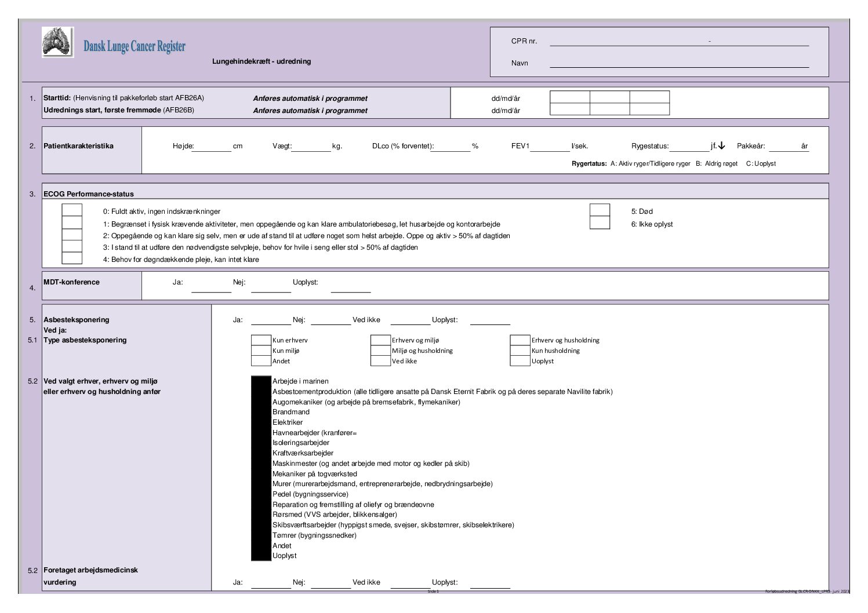Screen dimensions: 868x613
Task: Click the Ja field for arbejdsmedicinsk vurdering
Action: [x=271, y=582]
